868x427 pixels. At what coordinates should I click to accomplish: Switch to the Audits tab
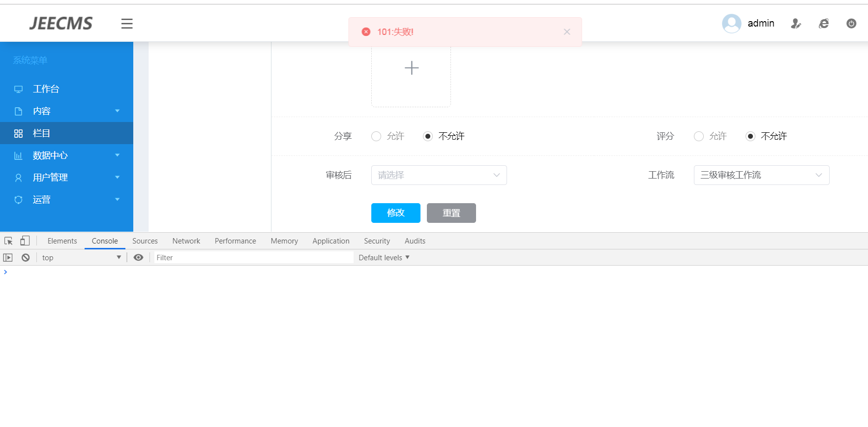pyautogui.click(x=415, y=241)
